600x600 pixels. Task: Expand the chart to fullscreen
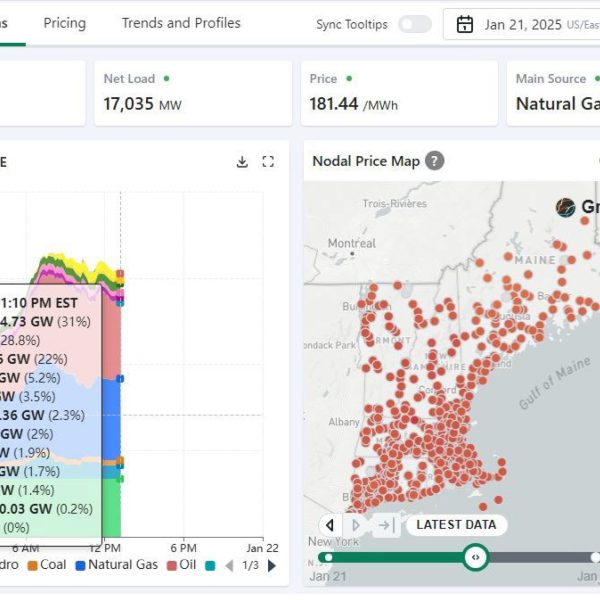(268, 162)
